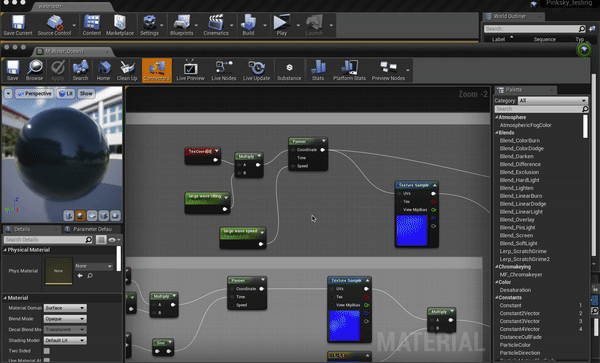The height and width of the screenshot is (363, 600).
Task: Use selected asset arrow for Phys Material
Action: click(x=80, y=275)
